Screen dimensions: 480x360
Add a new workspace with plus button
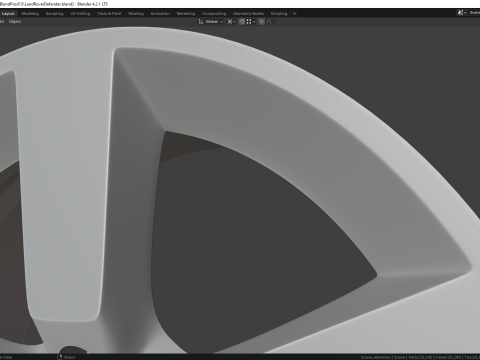[294, 14]
